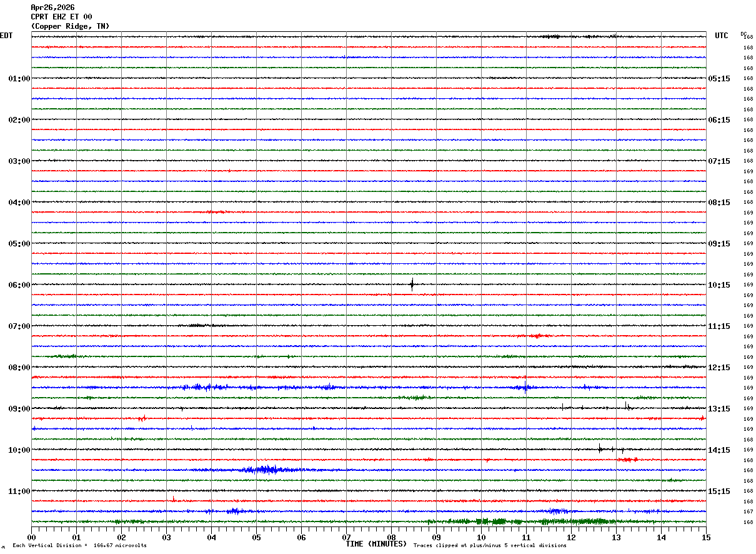Viewport: 756px width, 554px height.
Task: Click the 11:15 UTC time label
Action: (719, 326)
